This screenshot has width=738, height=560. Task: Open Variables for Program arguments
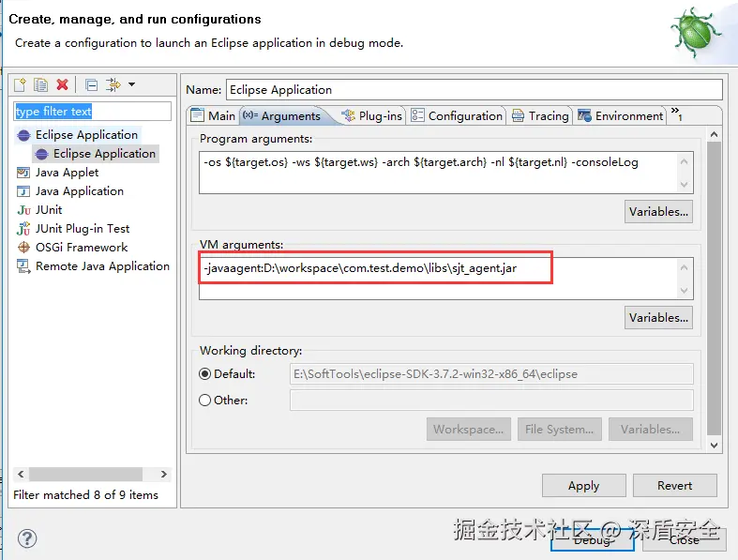coord(658,211)
